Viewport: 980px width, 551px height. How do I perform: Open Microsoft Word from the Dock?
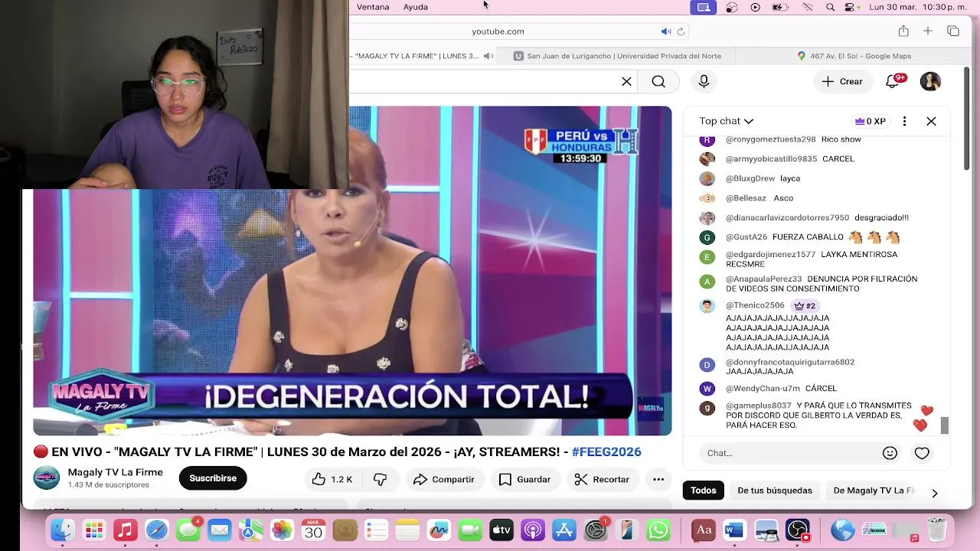[x=734, y=530]
